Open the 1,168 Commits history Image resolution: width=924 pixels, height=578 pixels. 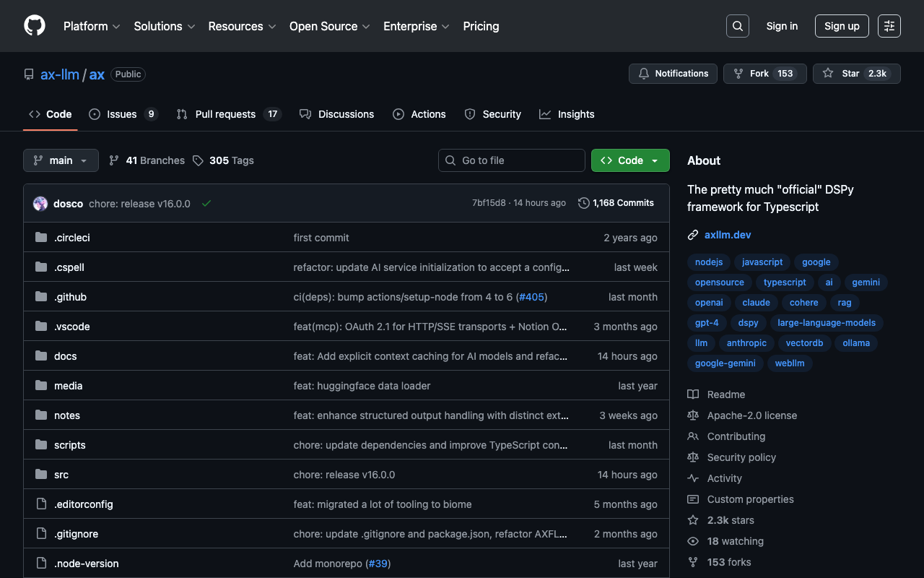tap(616, 203)
